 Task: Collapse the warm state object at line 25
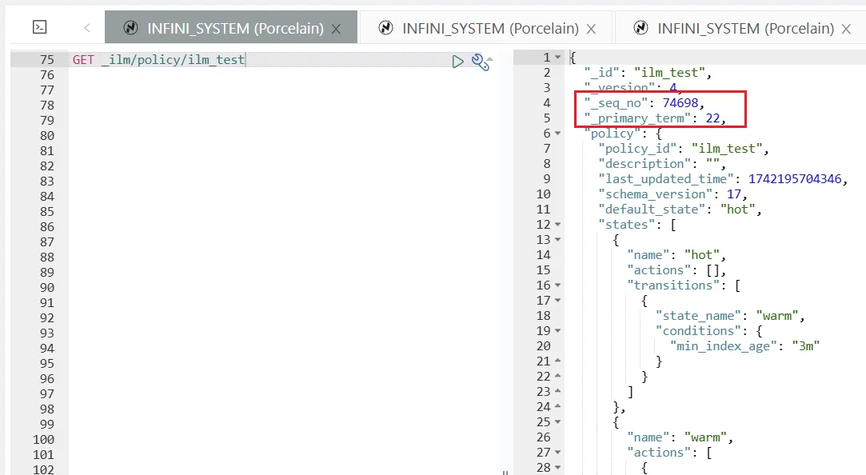click(x=558, y=422)
